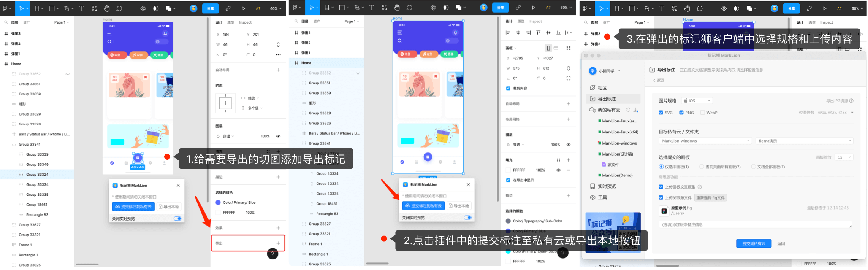Select MarkLion(Demo) project in sidebar
The height and width of the screenshot is (270, 868).
[617, 175]
